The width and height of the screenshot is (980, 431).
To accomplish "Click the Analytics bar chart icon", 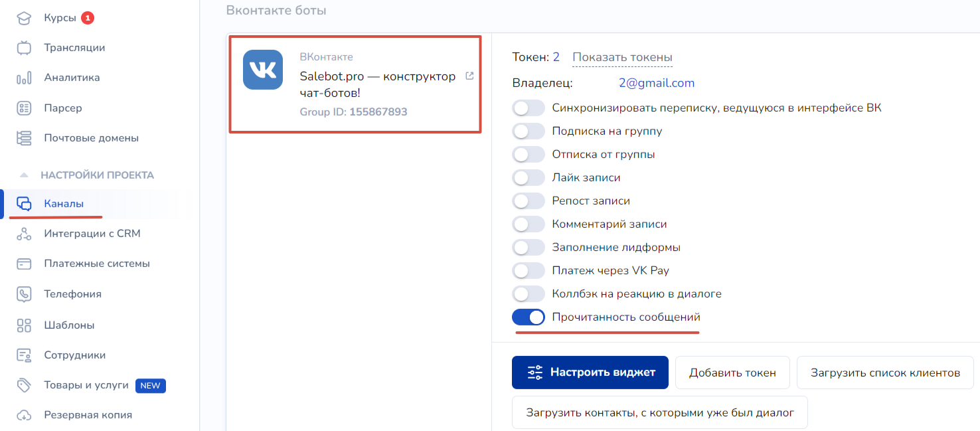I will click(24, 78).
